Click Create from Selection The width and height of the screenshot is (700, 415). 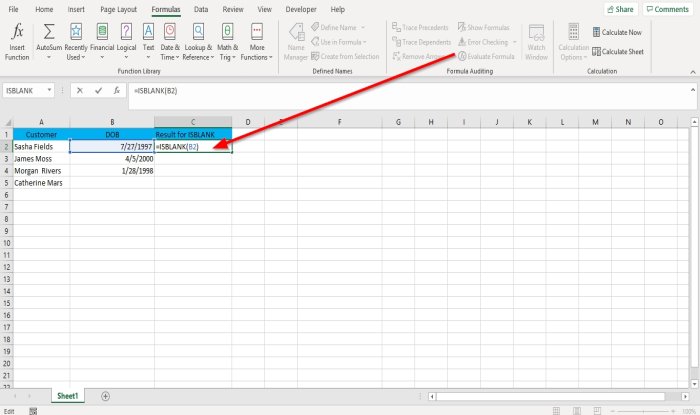click(345, 56)
